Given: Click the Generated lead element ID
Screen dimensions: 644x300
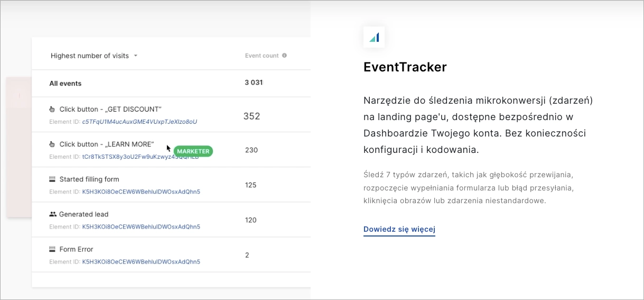Looking at the screenshot, I should click(141, 226).
